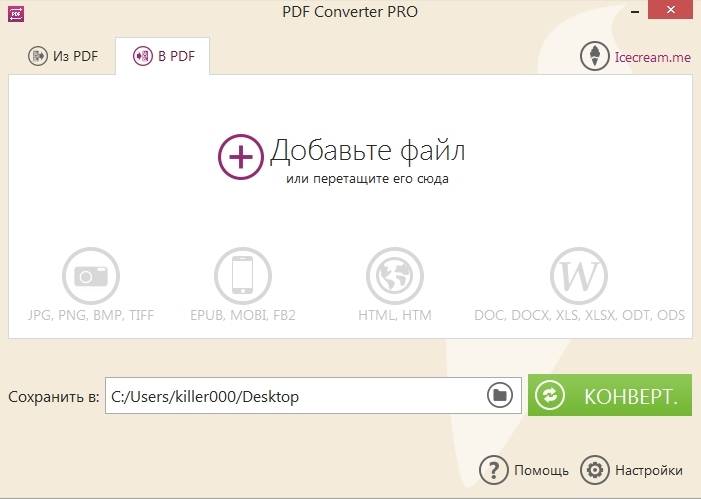The image size is (701, 499).
Task: Click the EPUB, MOBI, FB2 label
Action: pos(243,315)
